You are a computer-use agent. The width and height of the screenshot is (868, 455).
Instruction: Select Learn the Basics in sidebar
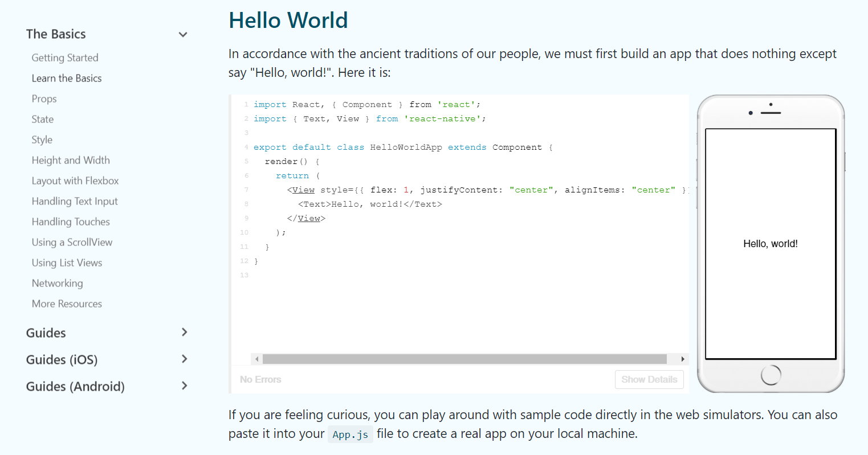67,79
